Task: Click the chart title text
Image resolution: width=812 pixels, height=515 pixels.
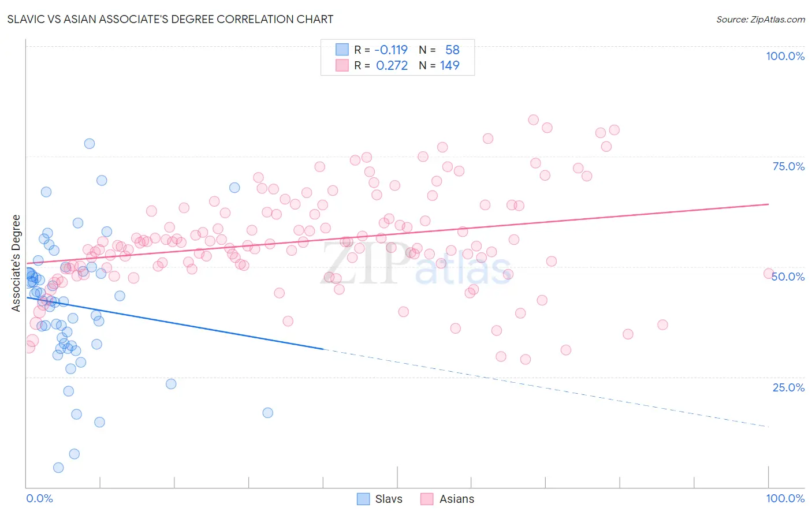Action: pyautogui.click(x=170, y=19)
